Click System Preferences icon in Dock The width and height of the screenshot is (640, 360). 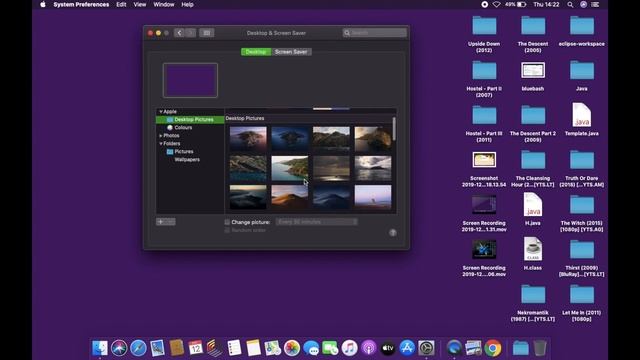tap(426, 348)
